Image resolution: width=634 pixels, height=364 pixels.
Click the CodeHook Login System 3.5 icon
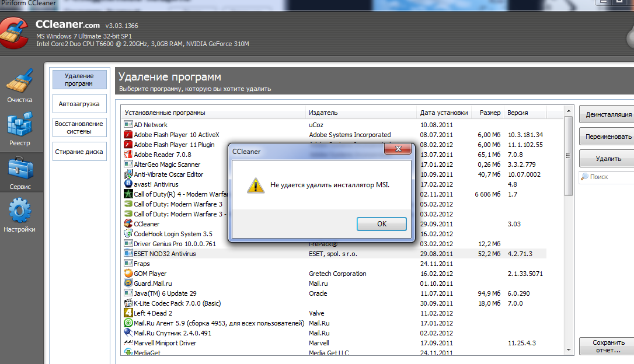click(128, 233)
